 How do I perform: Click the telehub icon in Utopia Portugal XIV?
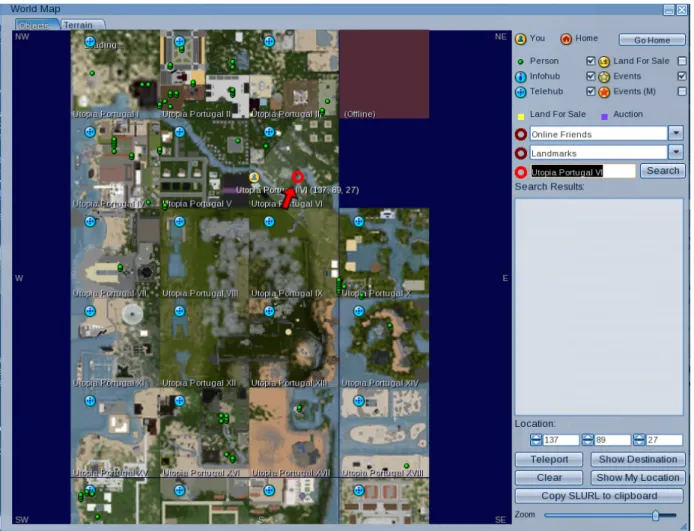pyautogui.click(x=359, y=311)
